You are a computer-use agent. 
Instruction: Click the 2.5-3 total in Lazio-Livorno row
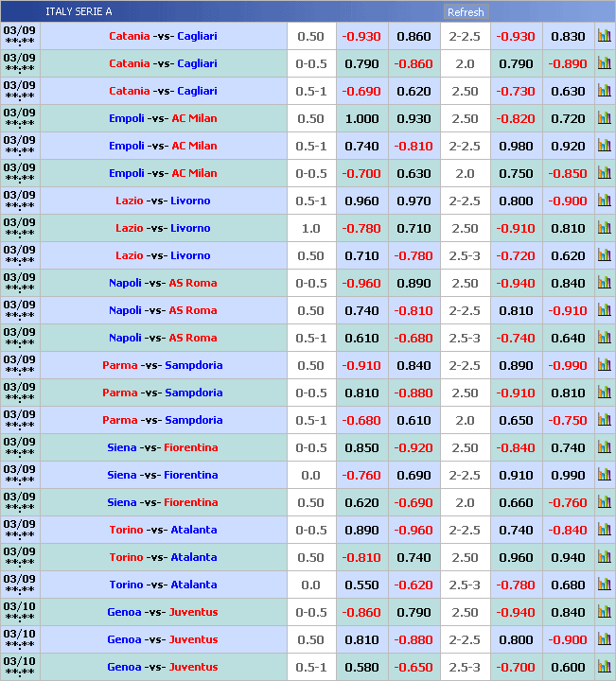pyautogui.click(x=465, y=255)
